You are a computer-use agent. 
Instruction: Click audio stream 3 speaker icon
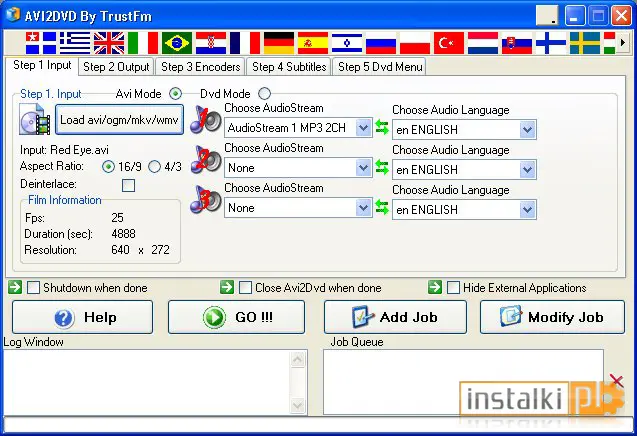point(206,199)
